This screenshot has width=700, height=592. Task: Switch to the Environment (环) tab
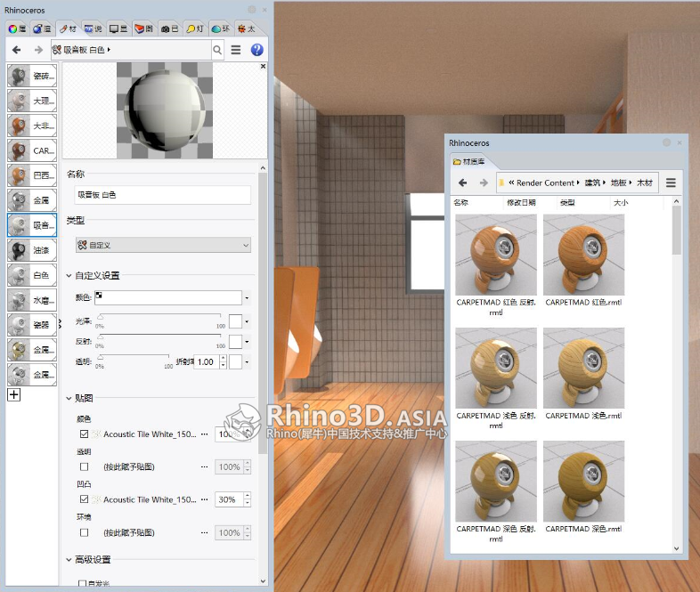point(221,29)
